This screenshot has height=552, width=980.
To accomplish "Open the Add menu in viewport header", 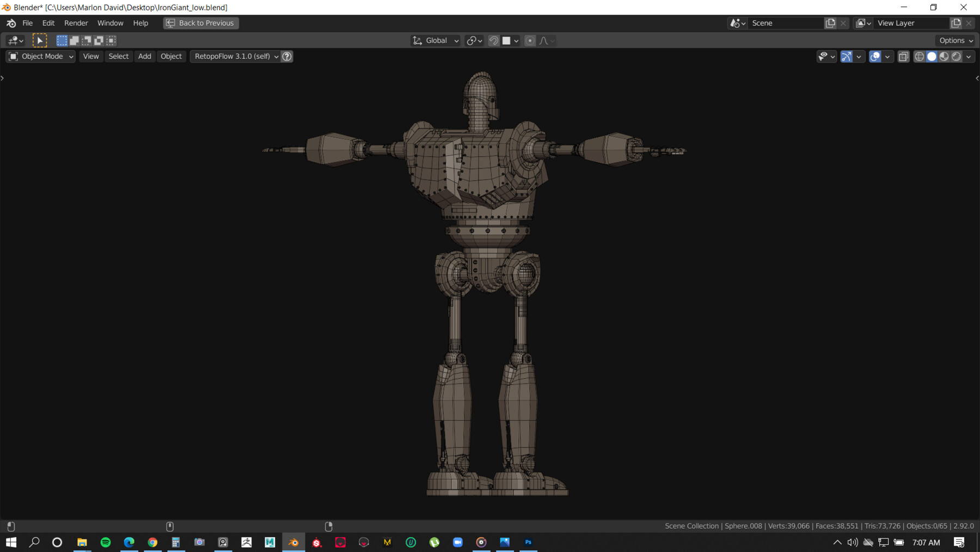I will 144,56.
